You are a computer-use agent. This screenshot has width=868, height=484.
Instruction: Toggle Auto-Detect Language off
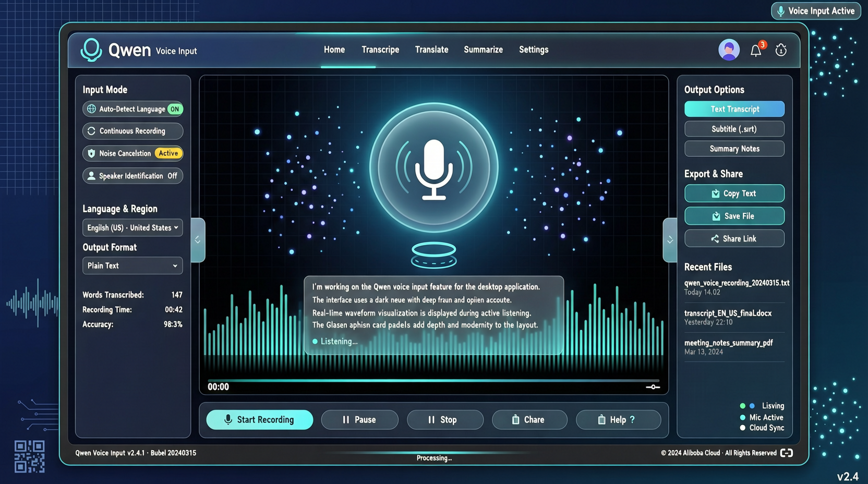(x=132, y=109)
